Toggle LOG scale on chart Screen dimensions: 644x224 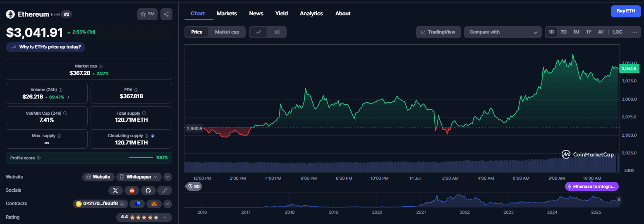tap(618, 32)
